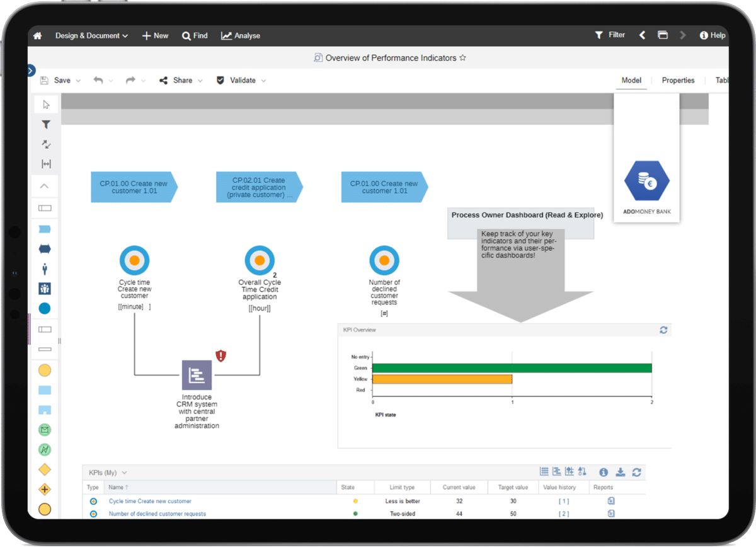756x547 pixels.
Task: Pick the person stencil from the sidebar
Action: click(x=45, y=268)
